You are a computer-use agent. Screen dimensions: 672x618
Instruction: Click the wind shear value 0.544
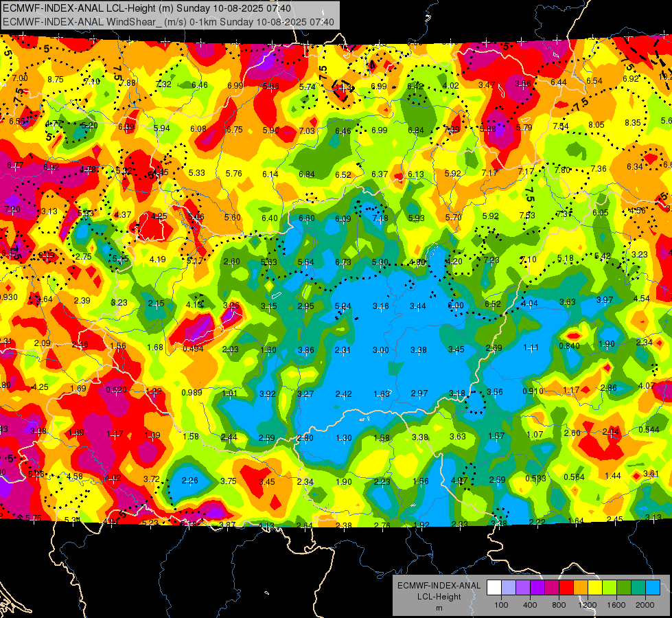click(649, 430)
